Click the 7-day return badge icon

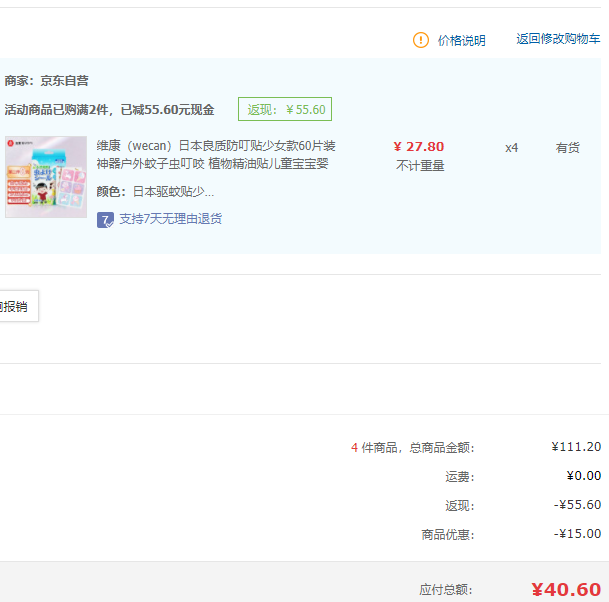(x=105, y=219)
